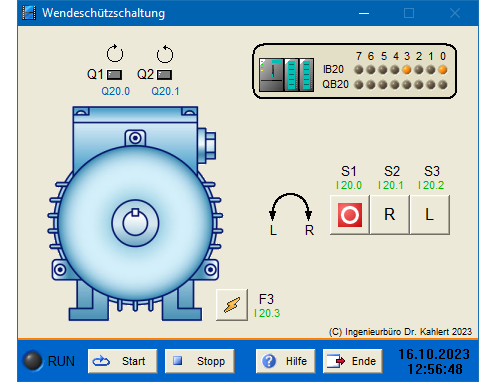The height and width of the screenshot is (382, 497).
Task: Click Ende to exit the simulation
Action: point(353,361)
